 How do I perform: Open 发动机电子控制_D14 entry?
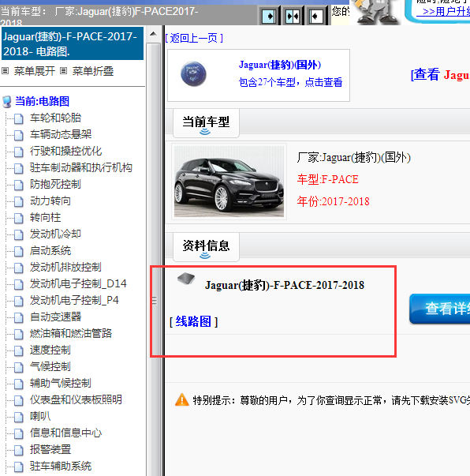(x=78, y=284)
